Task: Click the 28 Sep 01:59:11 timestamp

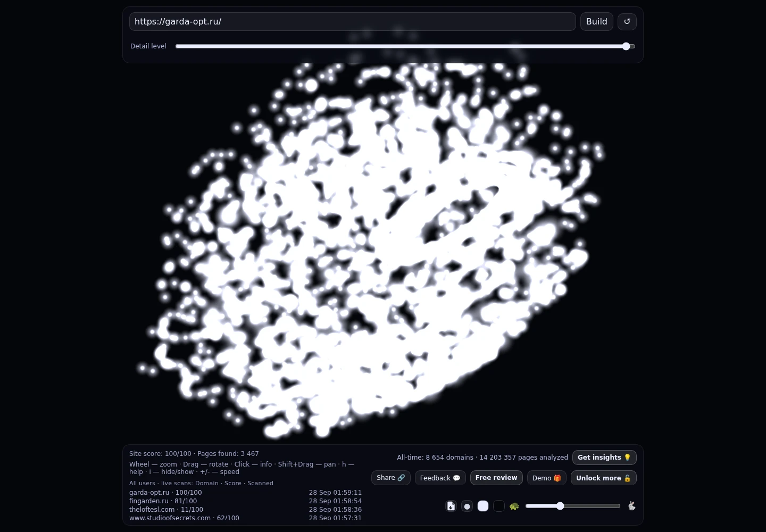Action: [335, 493]
